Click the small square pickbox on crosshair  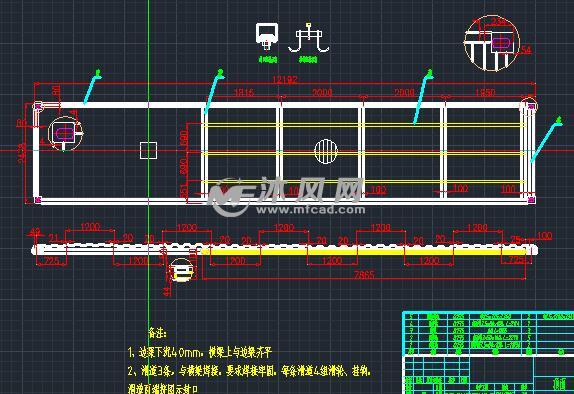pos(148,150)
